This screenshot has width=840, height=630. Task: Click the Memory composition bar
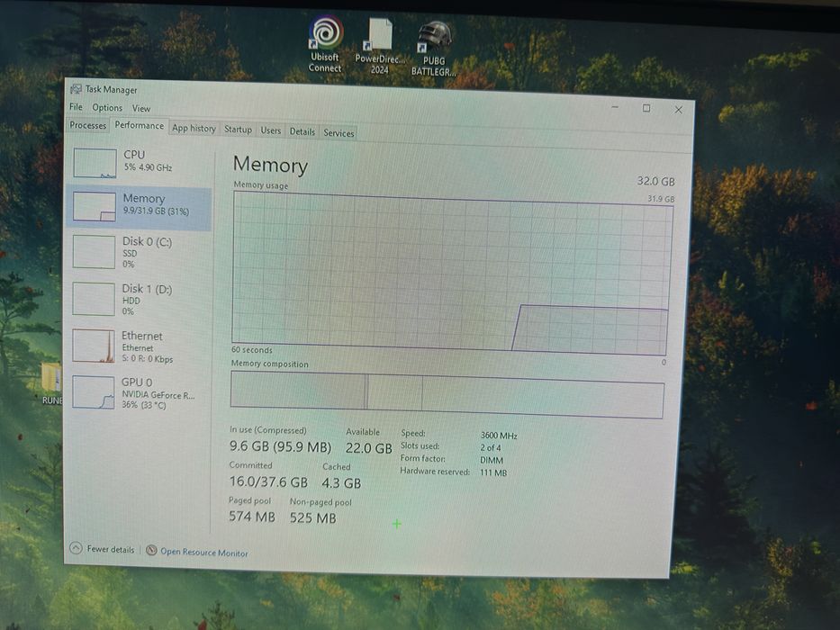click(447, 394)
